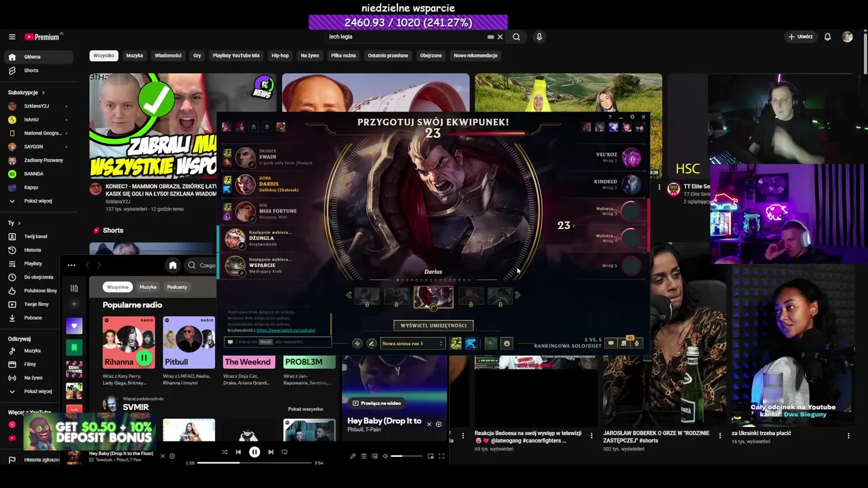868x488 pixels.
Task: Toggle the League voice chat microphone
Action: pos(636,344)
